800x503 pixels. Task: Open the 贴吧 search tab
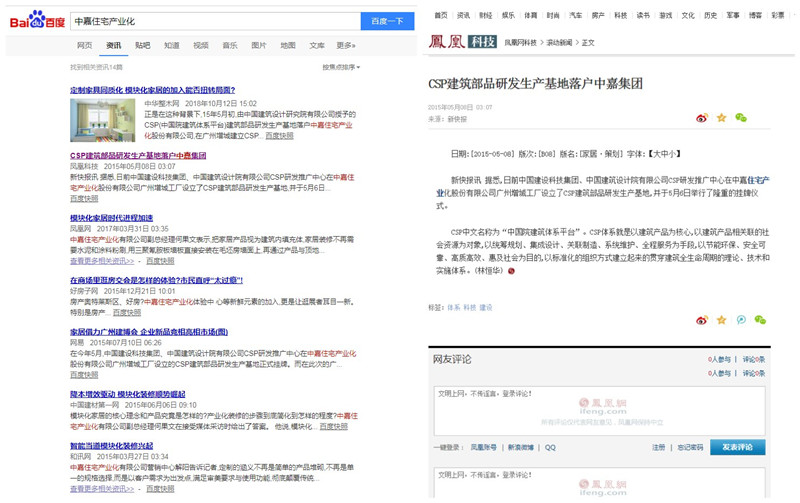[x=143, y=45]
